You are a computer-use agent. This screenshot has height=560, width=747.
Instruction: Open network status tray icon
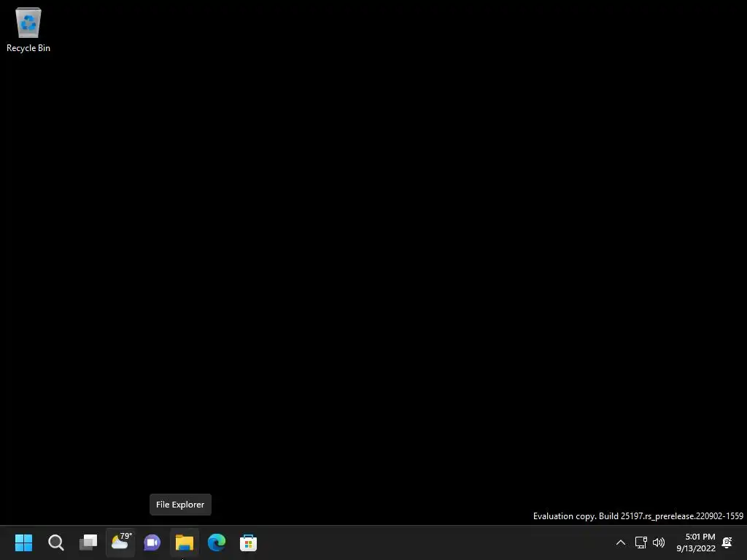640,542
